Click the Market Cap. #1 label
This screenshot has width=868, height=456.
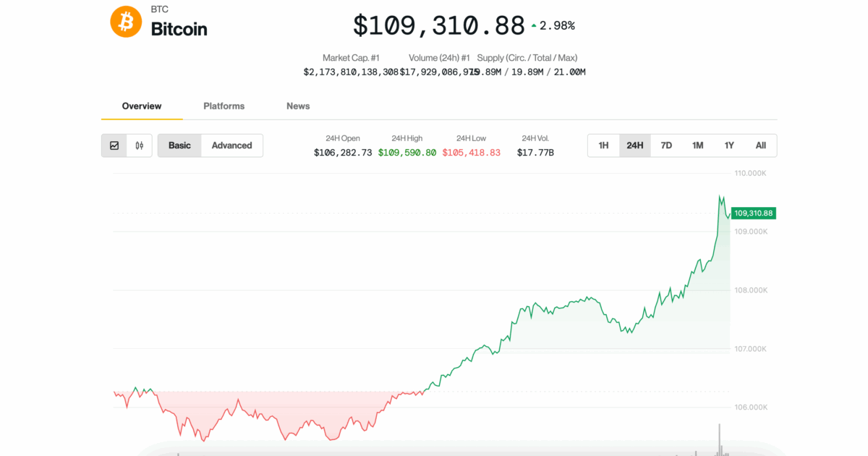351,58
